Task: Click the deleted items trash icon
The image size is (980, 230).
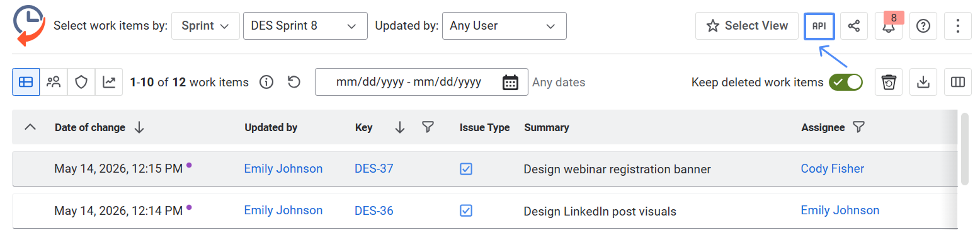Action: coord(889,82)
